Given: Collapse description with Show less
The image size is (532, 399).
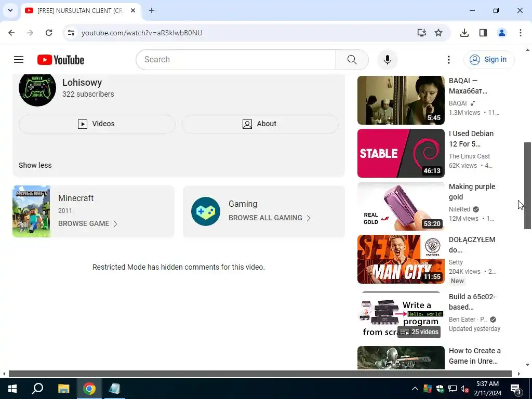Looking at the screenshot, I should (35, 165).
